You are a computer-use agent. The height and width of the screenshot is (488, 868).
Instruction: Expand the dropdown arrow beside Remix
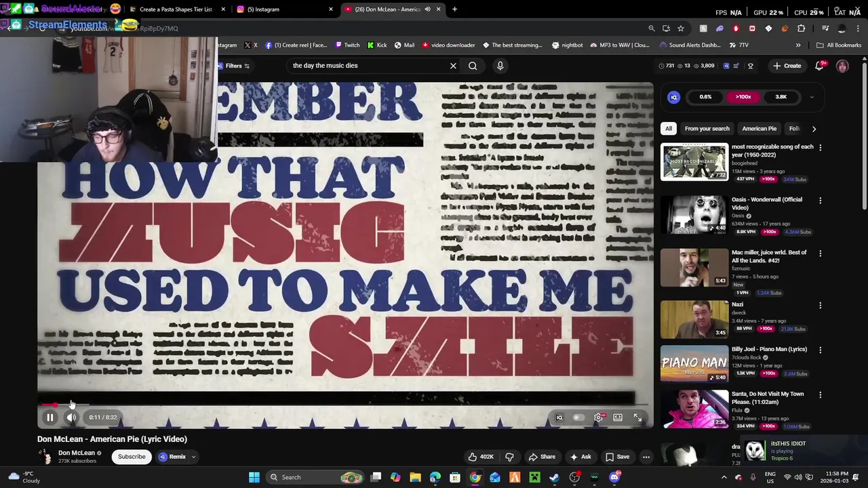coord(193,457)
